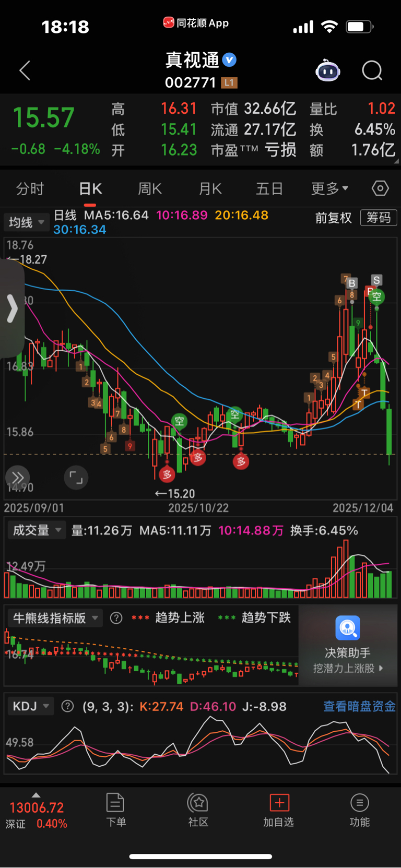Tap the double-chevron expand icon on chart
Viewport: 401px width, 868px height.
(17, 477)
